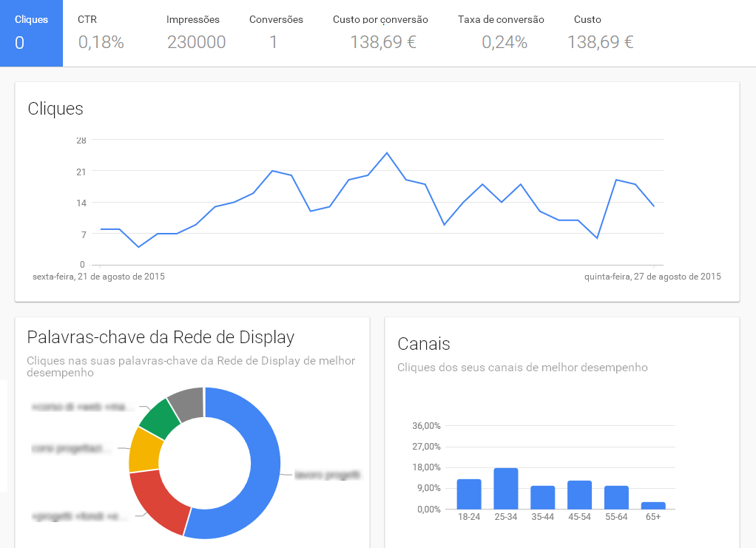756x548 pixels.
Task: Select the Custo por conversão tile
Action: click(380, 31)
